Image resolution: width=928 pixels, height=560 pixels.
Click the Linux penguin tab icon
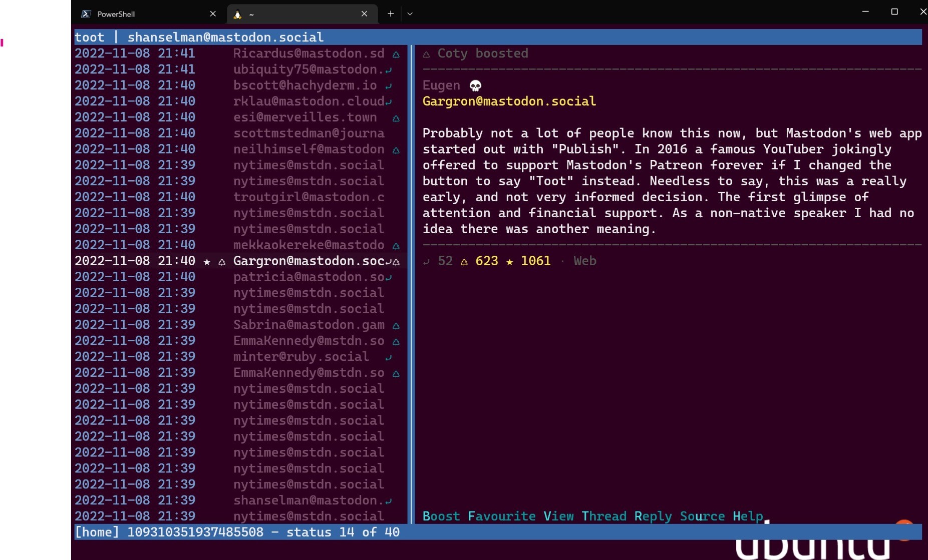pos(238,15)
